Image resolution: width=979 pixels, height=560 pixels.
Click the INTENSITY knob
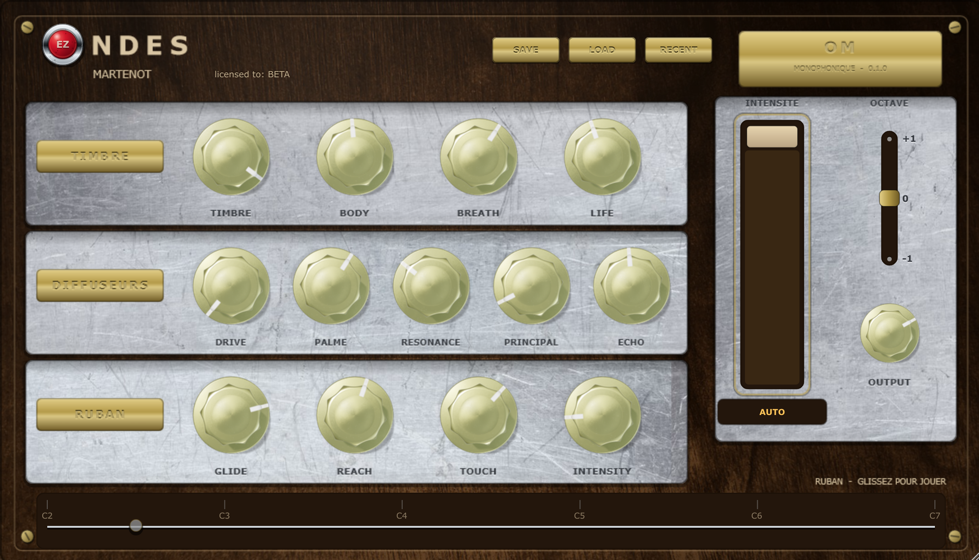click(x=602, y=415)
